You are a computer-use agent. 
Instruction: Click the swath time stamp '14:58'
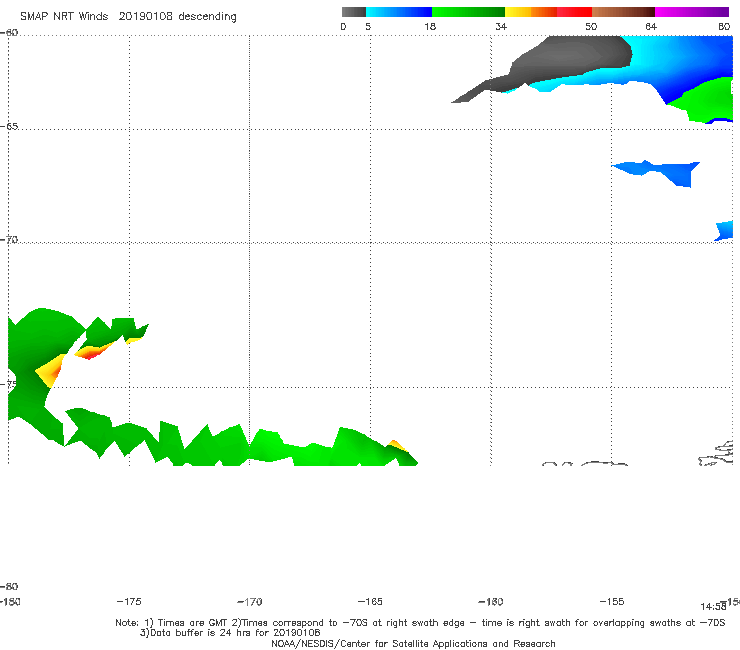tap(713, 607)
